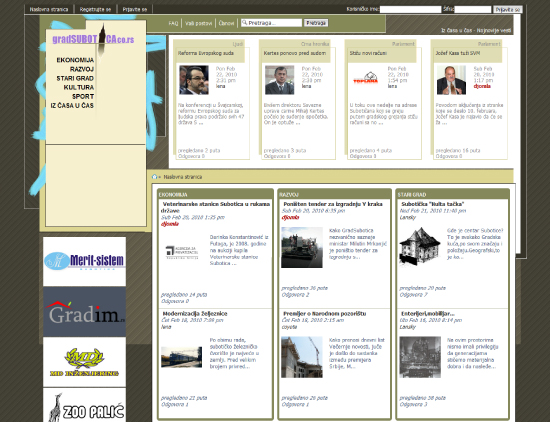Select EKONOMIJA in the side menu
The width and height of the screenshot is (550, 422).
[75, 60]
